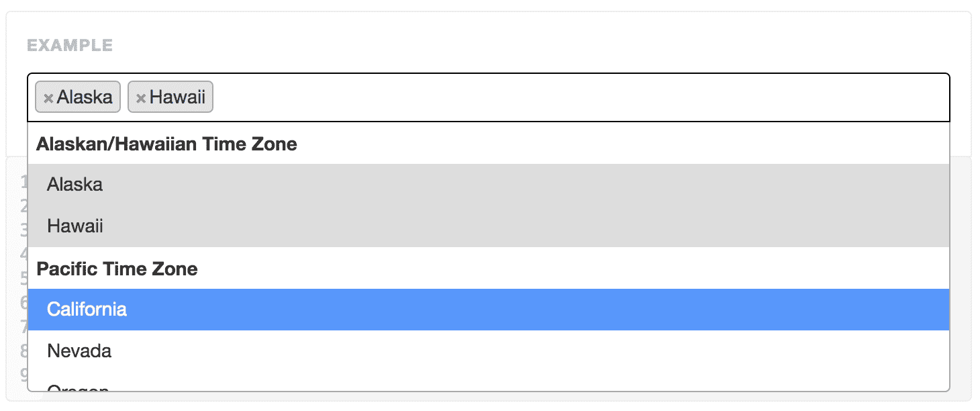Select California from the Pacific Time Zone group
The image size is (980, 411).
click(x=87, y=309)
